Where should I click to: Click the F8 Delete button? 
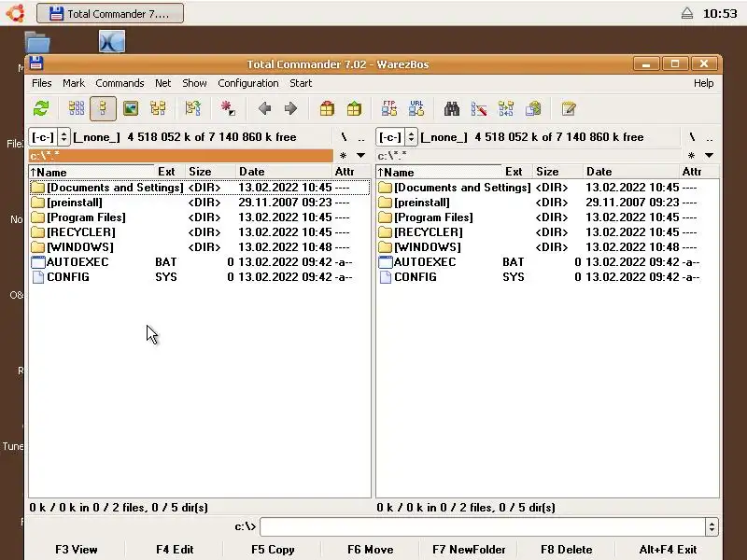(x=567, y=550)
